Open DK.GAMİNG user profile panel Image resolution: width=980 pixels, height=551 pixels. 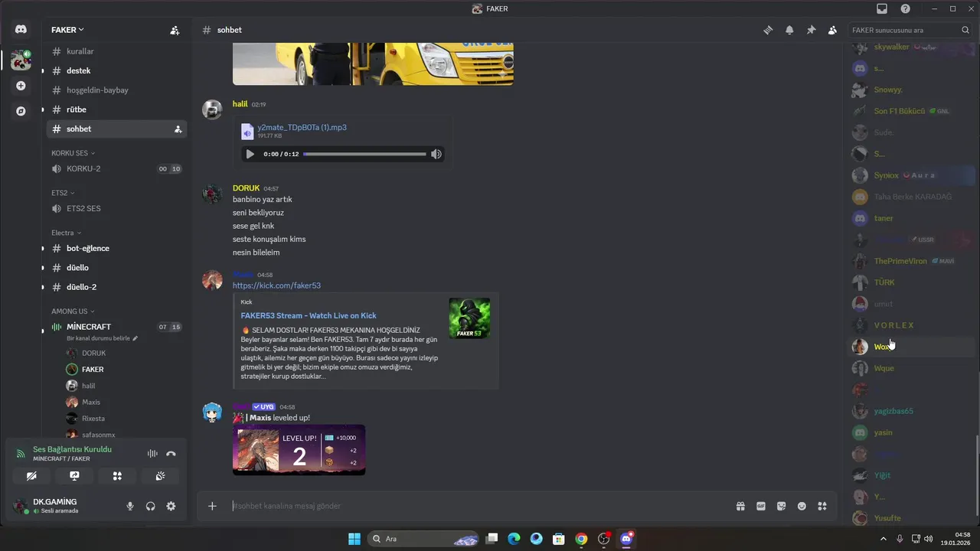(x=63, y=506)
